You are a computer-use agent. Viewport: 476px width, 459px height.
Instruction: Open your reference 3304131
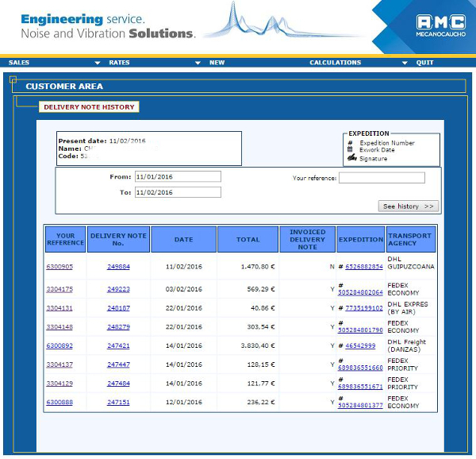(59, 308)
